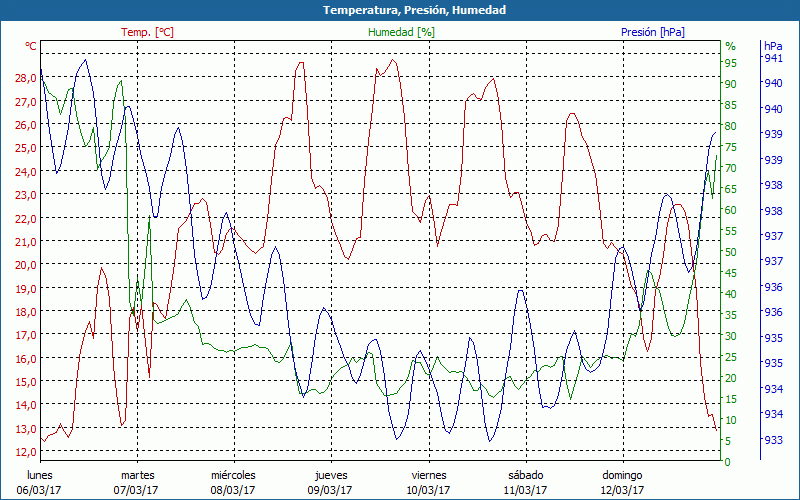The image size is (800, 500).
Task: Pick the 'martes' day label
Action: (x=137, y=475)
